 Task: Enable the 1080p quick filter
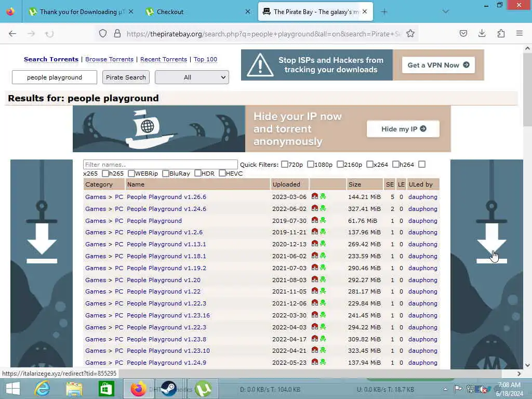(310, 164)
